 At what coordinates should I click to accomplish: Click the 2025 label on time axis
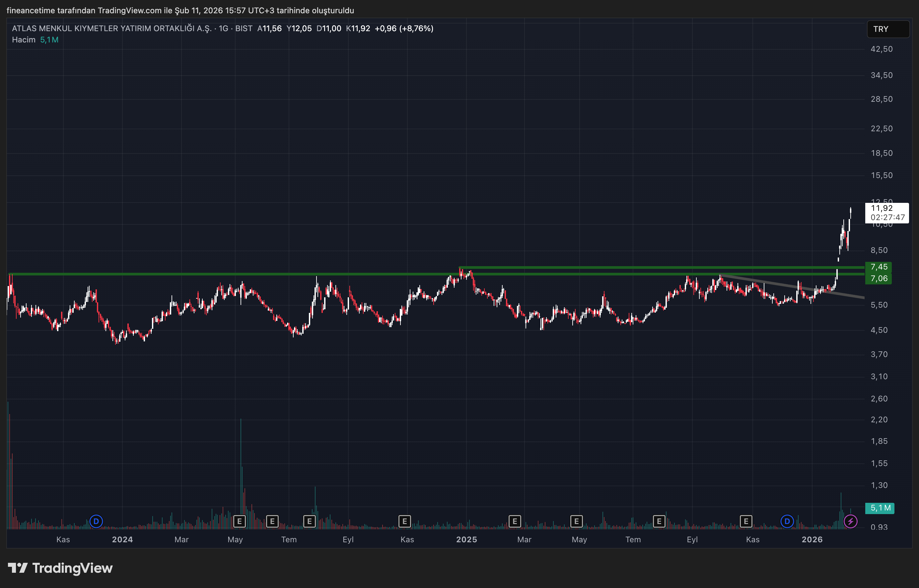(x=466, y=540)
